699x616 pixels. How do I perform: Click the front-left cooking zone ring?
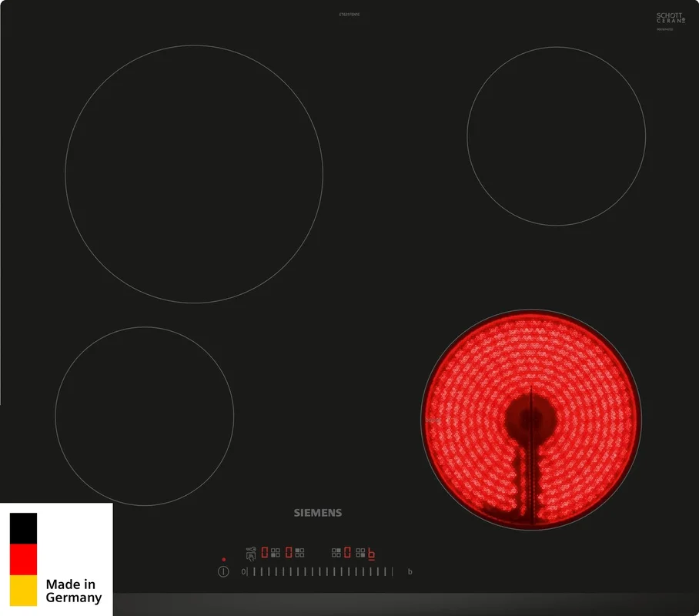pyautogui.click(x=145, y=416)
